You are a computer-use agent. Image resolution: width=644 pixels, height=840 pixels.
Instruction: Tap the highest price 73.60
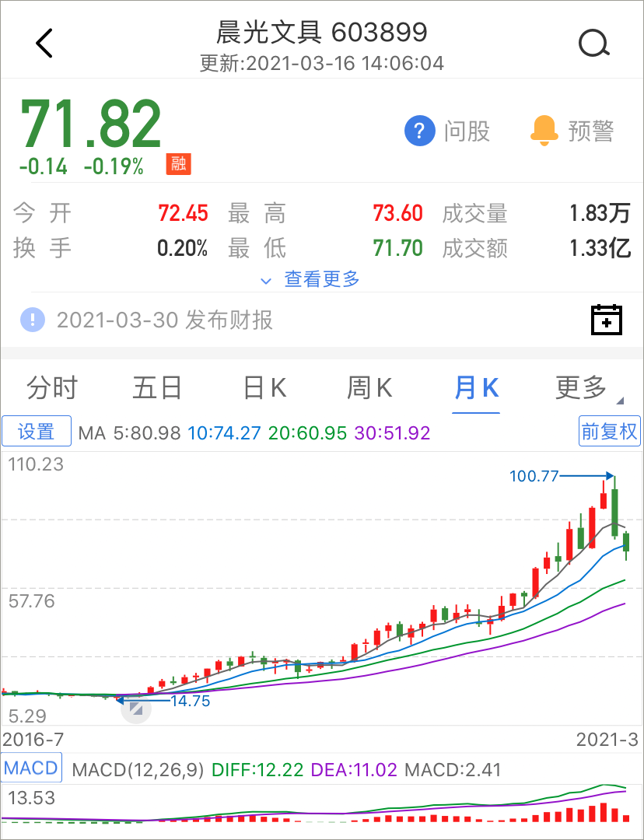pos(397,213)
